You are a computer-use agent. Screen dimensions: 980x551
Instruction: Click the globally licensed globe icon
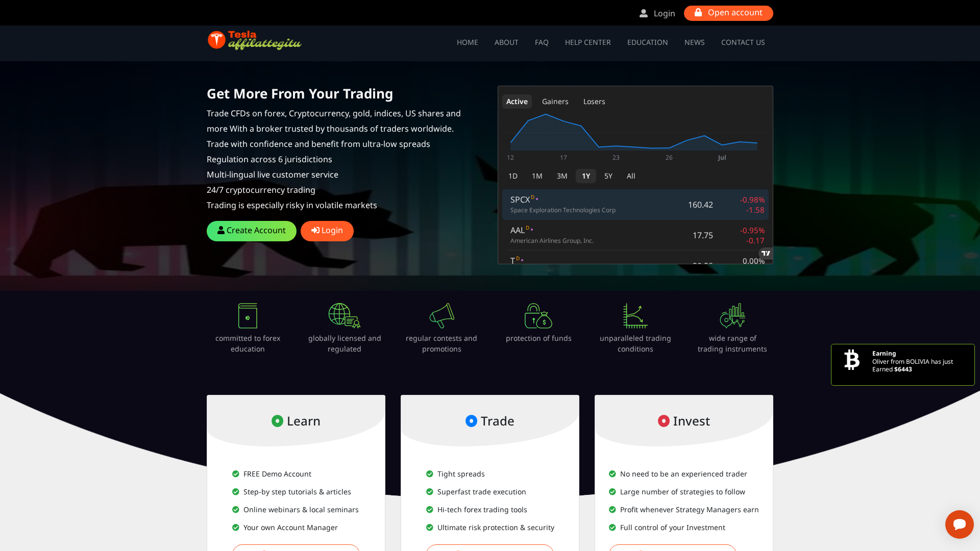pyautogui.click(x=345, y=316)
